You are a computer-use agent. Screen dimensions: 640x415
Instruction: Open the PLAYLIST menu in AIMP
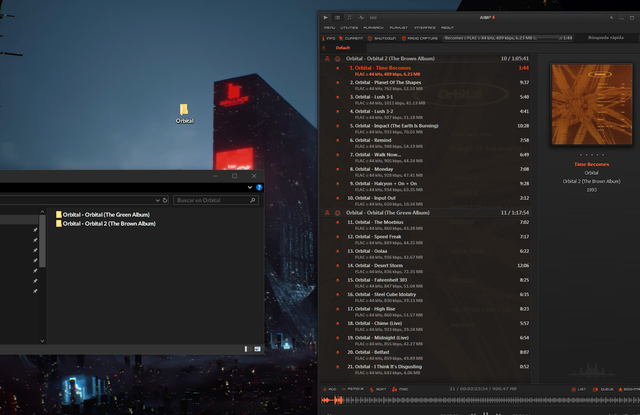pos(399,28)
